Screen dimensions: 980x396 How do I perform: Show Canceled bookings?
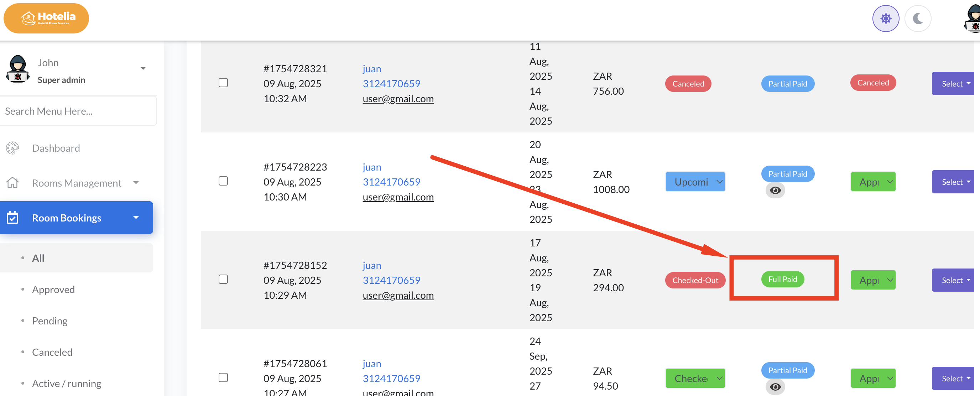(52, 352)
